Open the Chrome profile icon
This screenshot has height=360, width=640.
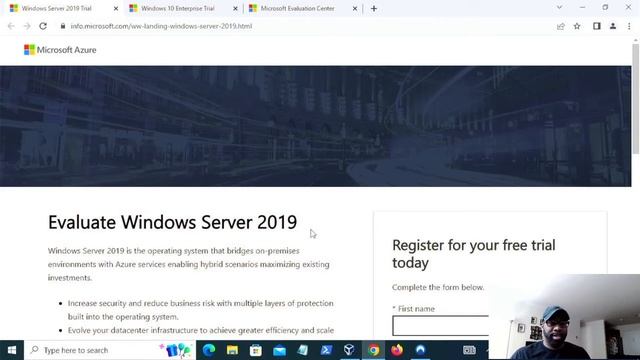pos(613,26)
